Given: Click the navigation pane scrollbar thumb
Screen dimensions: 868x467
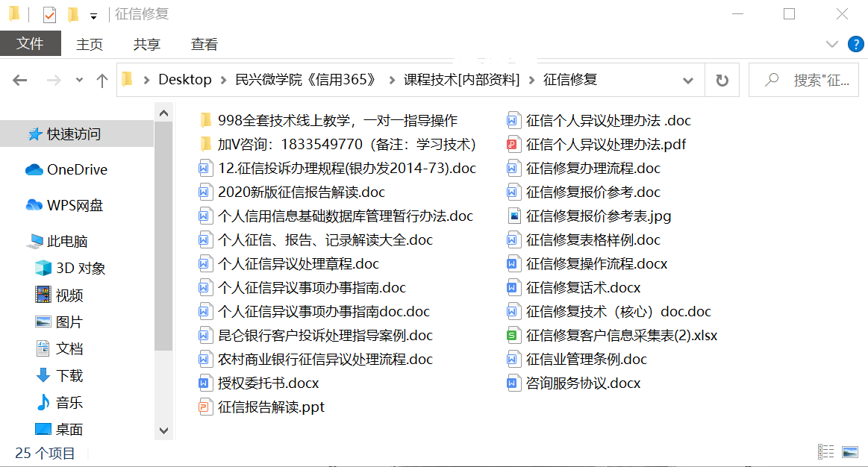Looking at the screenshot, I should coord(164,236).
